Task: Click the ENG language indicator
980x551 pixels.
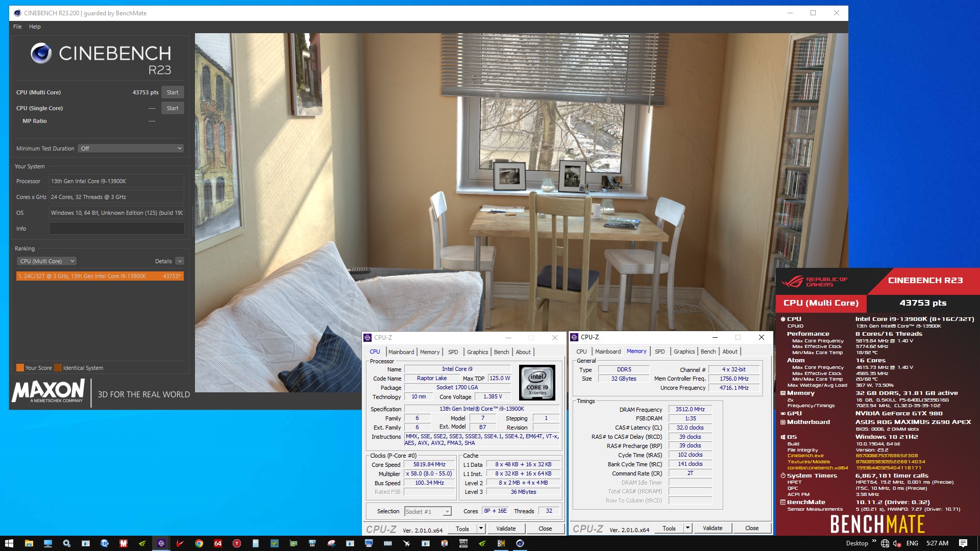Action: (x=912, y=543)
